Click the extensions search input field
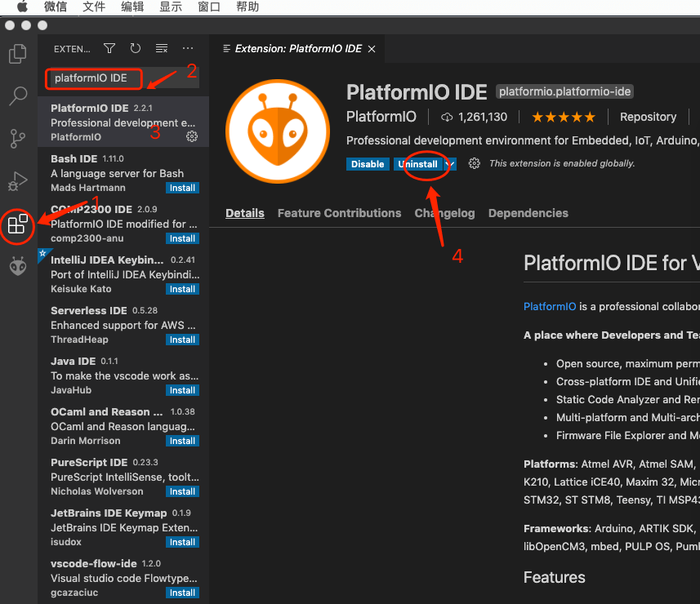 (94, 79)
